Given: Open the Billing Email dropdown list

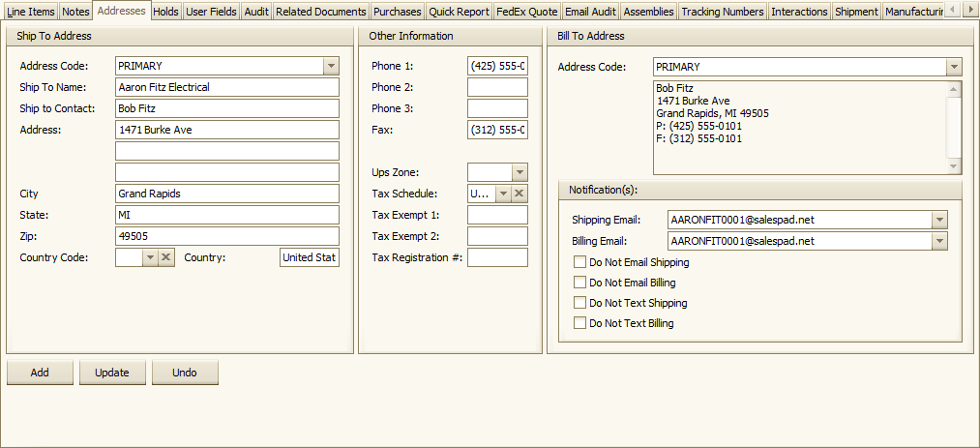Looking at the screenshot, I should click(x=939, y=241).
